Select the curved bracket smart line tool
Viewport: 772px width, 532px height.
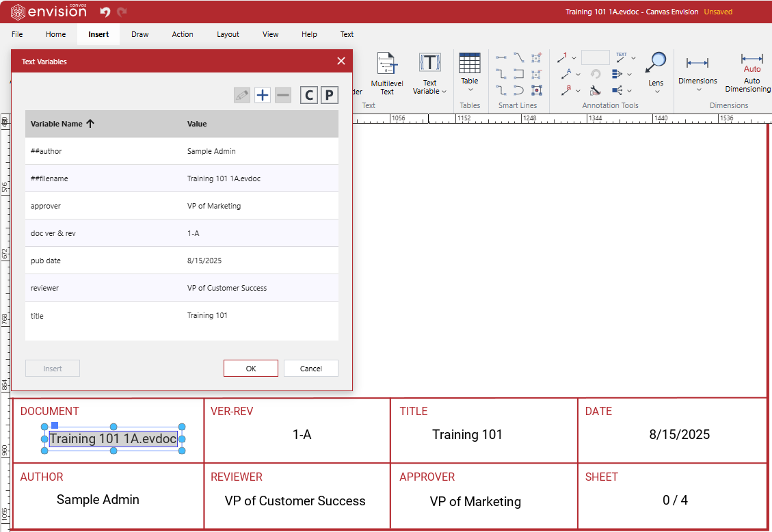[x=518, y=90]
